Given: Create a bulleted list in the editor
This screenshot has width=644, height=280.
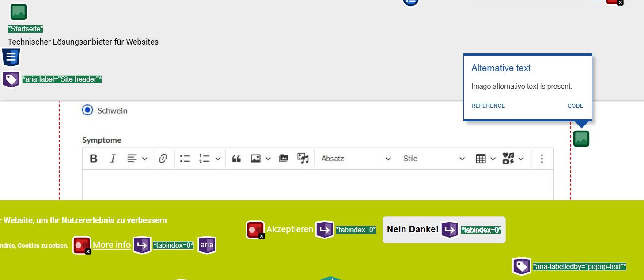Looking at the screenshot, I should tap(185, 158).
